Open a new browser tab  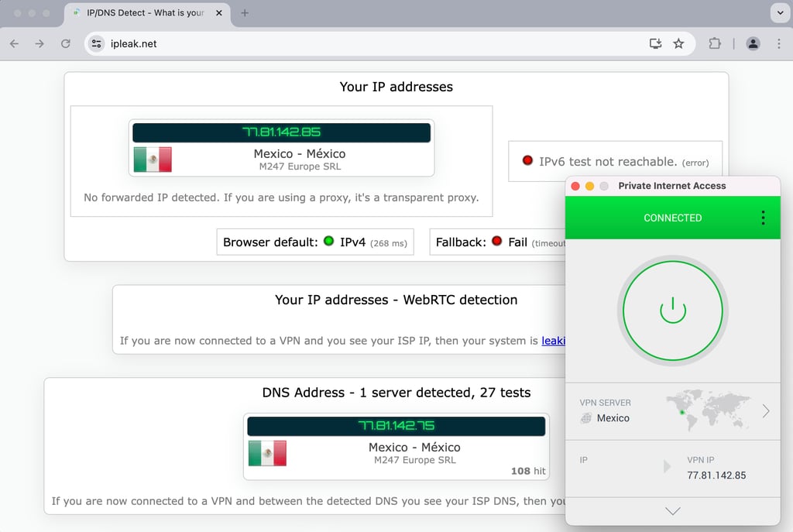(245, 13)
